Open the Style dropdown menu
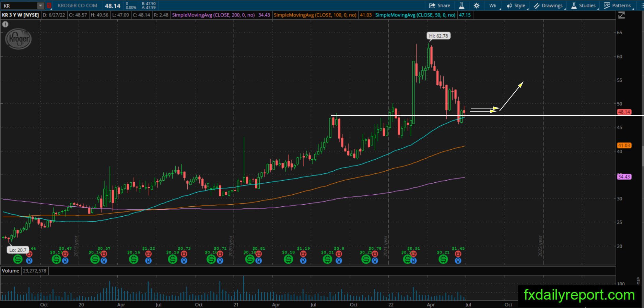The width and height of the screenshot is (644, 308). click(x=516, y=5)
